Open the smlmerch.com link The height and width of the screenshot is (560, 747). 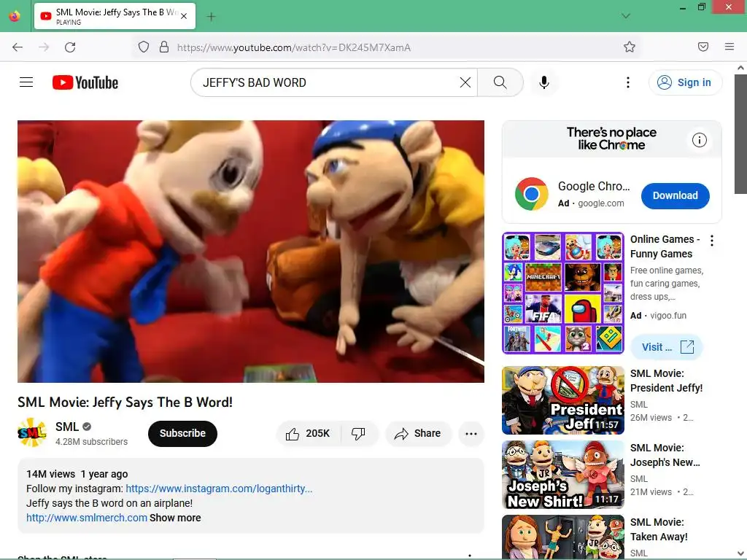point(87,518)
